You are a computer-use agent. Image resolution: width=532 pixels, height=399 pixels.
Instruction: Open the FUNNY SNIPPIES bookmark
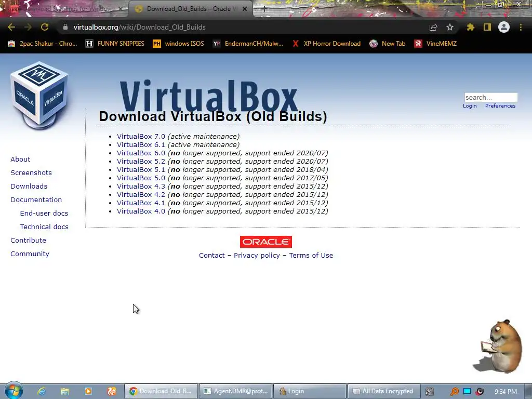click(x=115, y=44)
